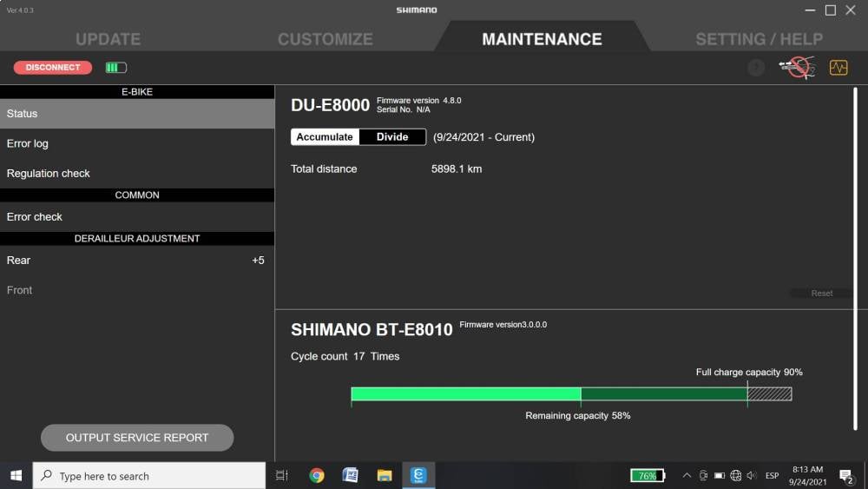The width and height of the screenshot is (868, 489).
Task: Click the +5 rear adjustment value
Action: tap(258, 261)
